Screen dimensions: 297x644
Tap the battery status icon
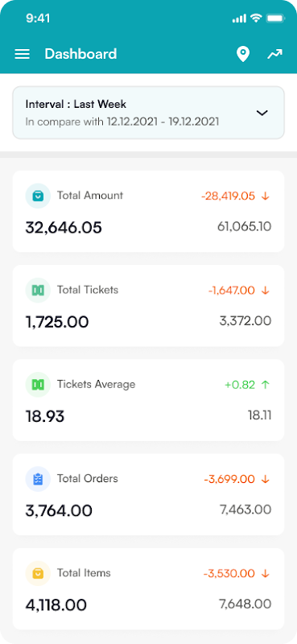tap(274, 19)
